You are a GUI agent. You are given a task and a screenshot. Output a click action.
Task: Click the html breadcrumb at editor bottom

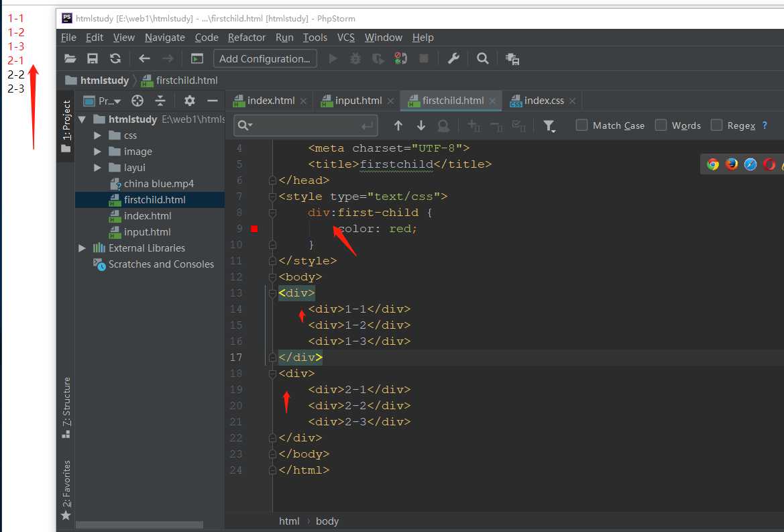tap(289, 521)
